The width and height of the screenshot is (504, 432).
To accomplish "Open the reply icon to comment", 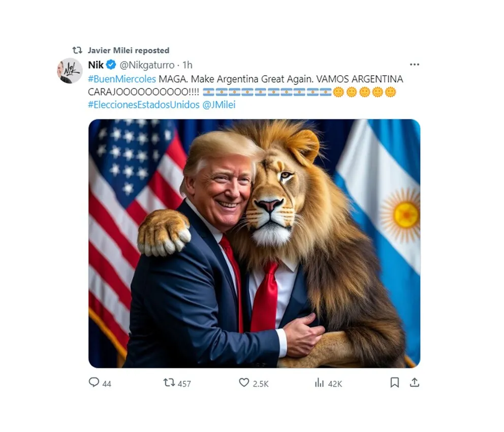I will 95,384.
